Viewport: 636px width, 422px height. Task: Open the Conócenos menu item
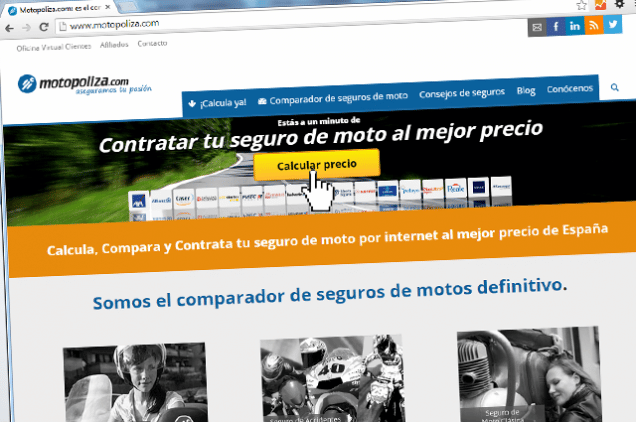click(570, 88)
